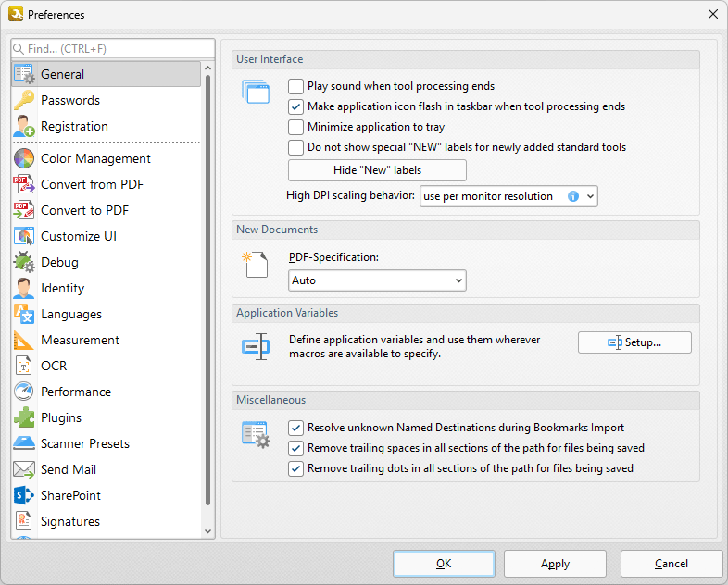Uncheck Remove trailing dots option
This screenshot has height=585, width=728.
295,468
